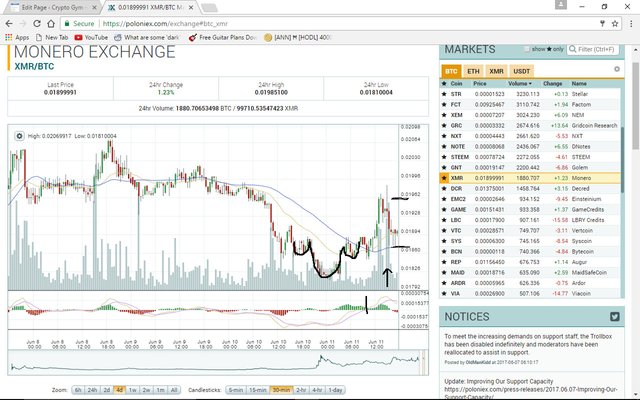Select the GNT Golem market row
The height and width of the screenshot is (400, 640).
[530, 167]
